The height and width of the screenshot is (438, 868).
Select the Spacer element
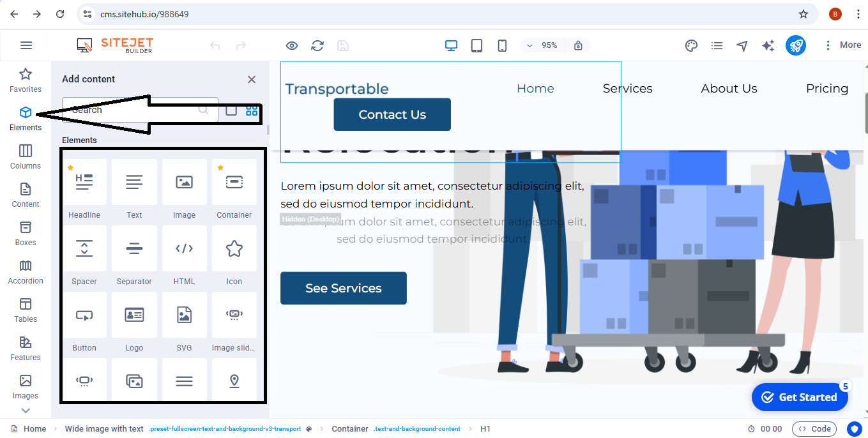[x=84, y=255]
